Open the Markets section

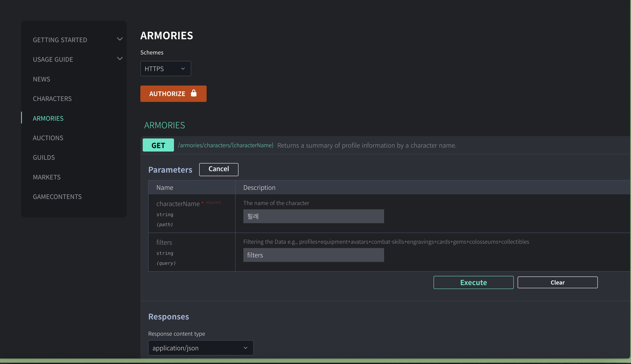point(47,177)
